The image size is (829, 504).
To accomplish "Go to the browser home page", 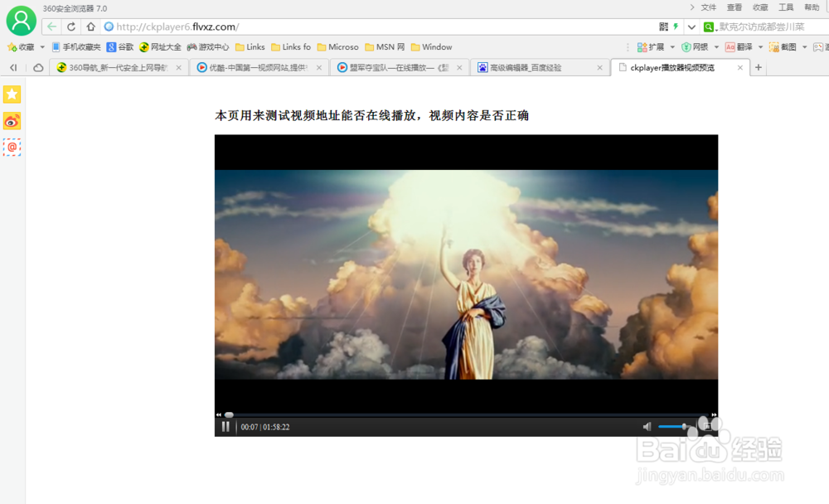I will 91,27.
